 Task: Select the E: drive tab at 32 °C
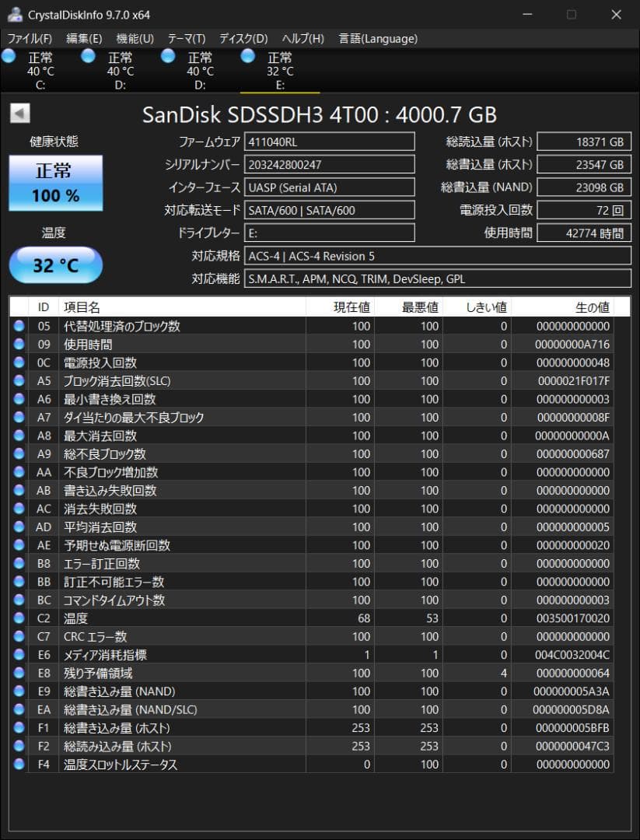coord(280,70)
